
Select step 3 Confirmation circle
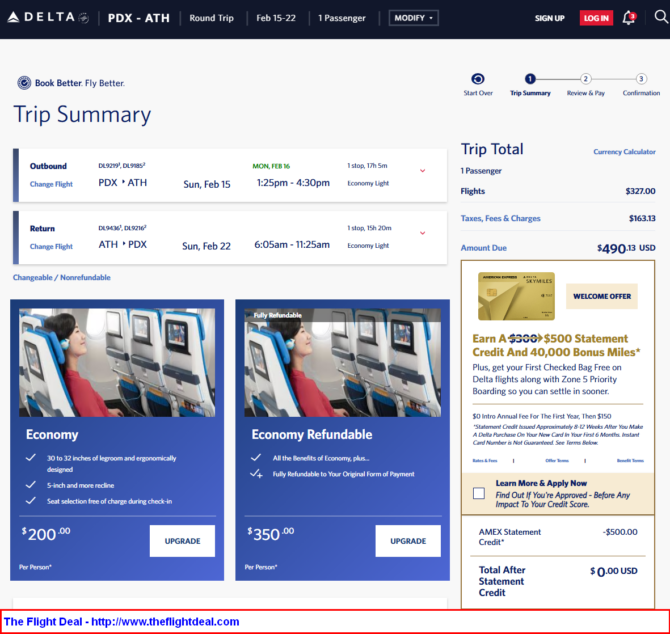(641, 79)
